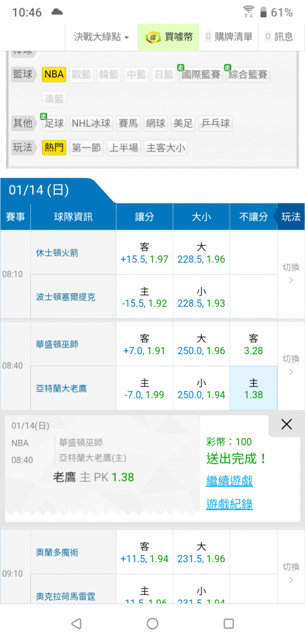Tap the cloud notification icon
Screen dimensions: 305x644
57,12
